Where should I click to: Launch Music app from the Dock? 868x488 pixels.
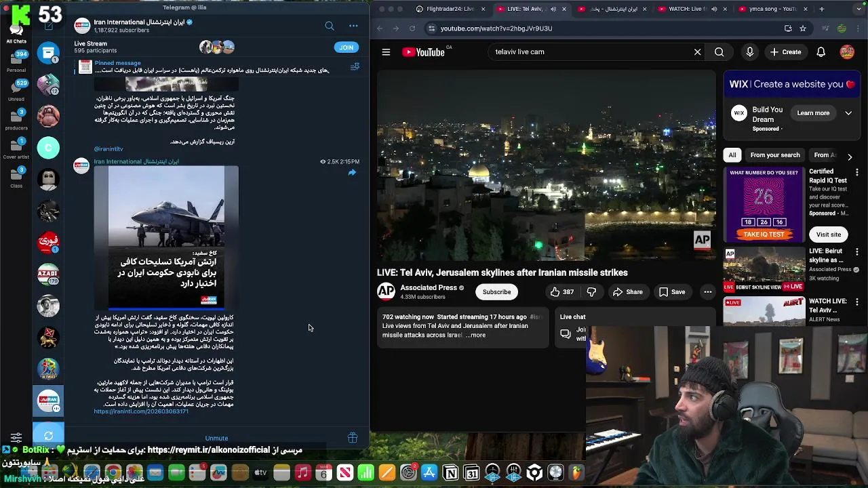coord(302,472)
